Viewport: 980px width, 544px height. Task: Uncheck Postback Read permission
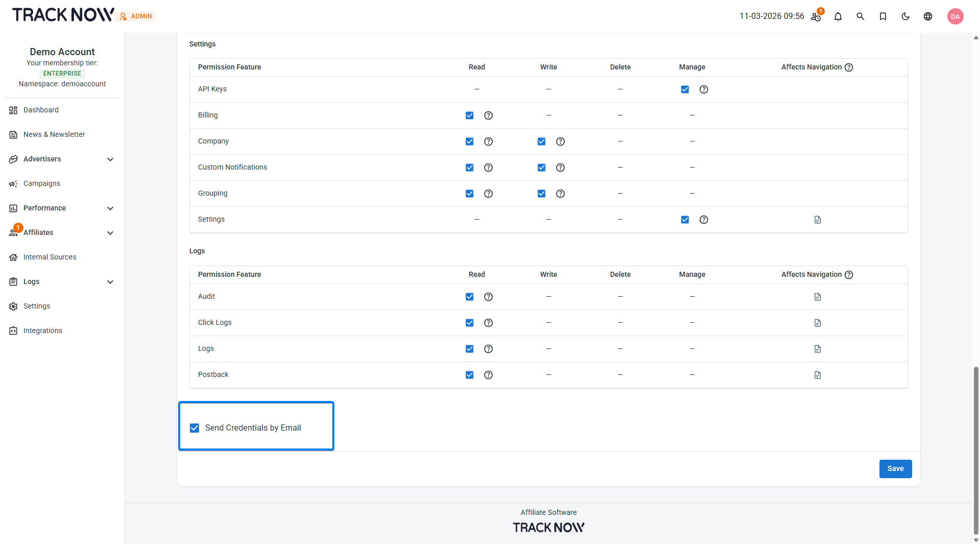[x=470, y=375]
